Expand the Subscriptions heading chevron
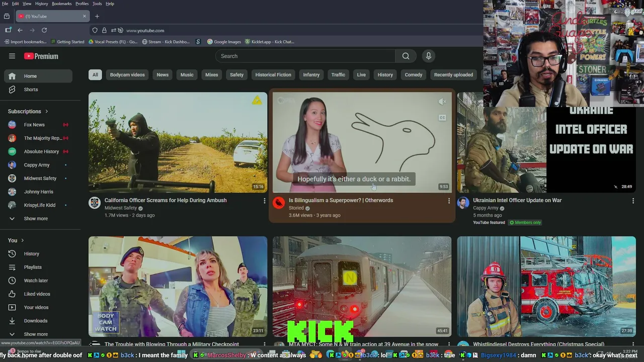 click(47, 112)
